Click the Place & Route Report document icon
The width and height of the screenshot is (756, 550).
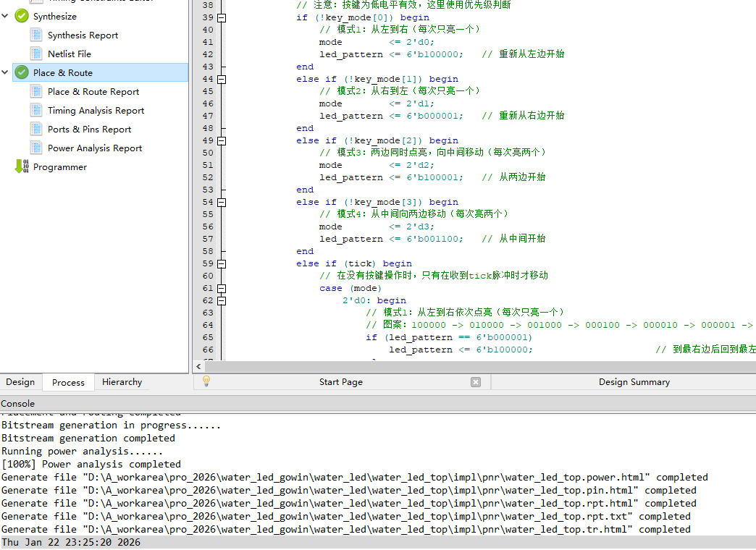36,91
